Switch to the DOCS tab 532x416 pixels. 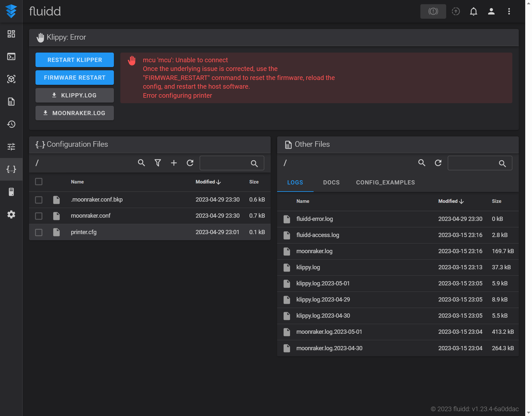(x=331, y=183)
